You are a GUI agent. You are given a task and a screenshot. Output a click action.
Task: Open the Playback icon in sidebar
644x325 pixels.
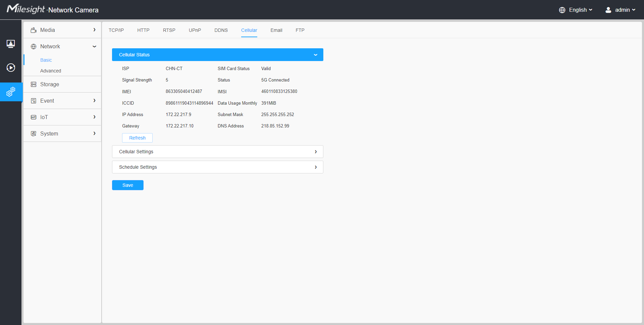click(11, 68)
